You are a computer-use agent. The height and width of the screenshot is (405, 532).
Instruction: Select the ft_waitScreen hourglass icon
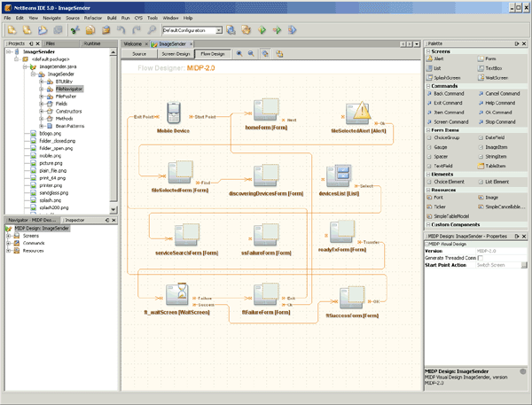176,294
